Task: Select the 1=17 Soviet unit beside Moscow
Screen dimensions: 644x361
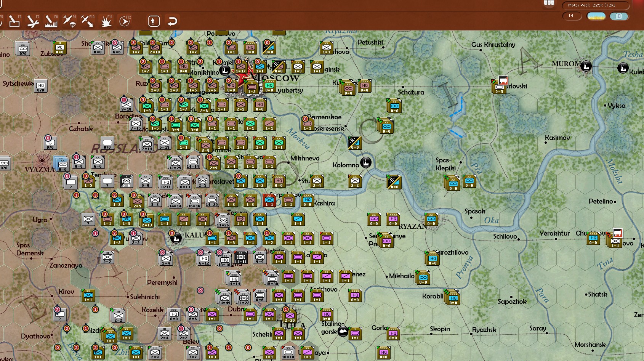Action: [240, 67]
